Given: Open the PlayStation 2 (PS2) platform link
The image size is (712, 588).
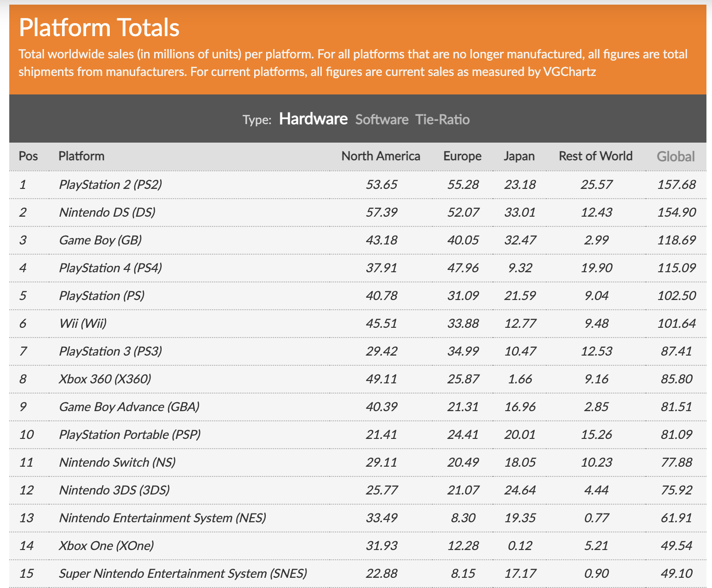Looking at the screenshot, I should point(111,185).
